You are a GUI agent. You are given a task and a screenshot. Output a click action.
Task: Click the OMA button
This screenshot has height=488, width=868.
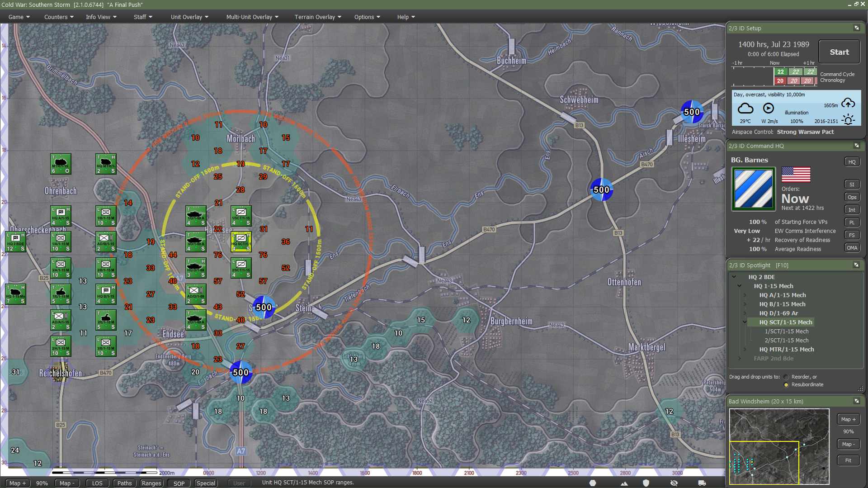pos(852,248)
